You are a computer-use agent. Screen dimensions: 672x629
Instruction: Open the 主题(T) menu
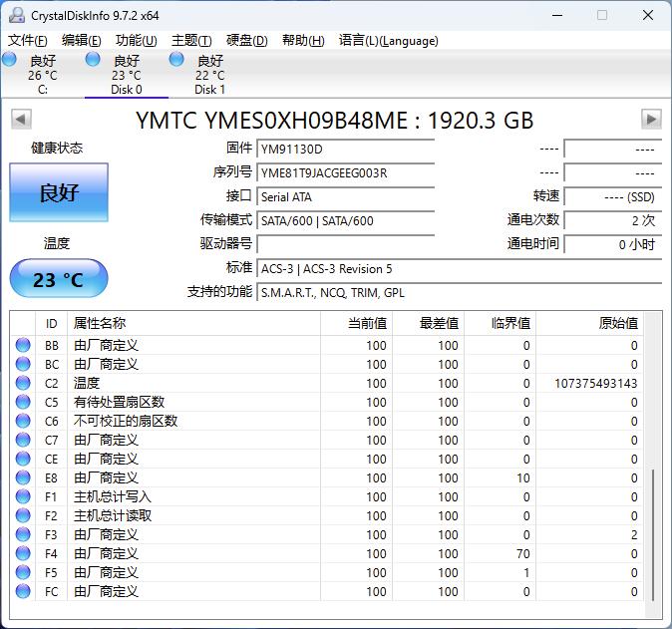click(191, 41)
